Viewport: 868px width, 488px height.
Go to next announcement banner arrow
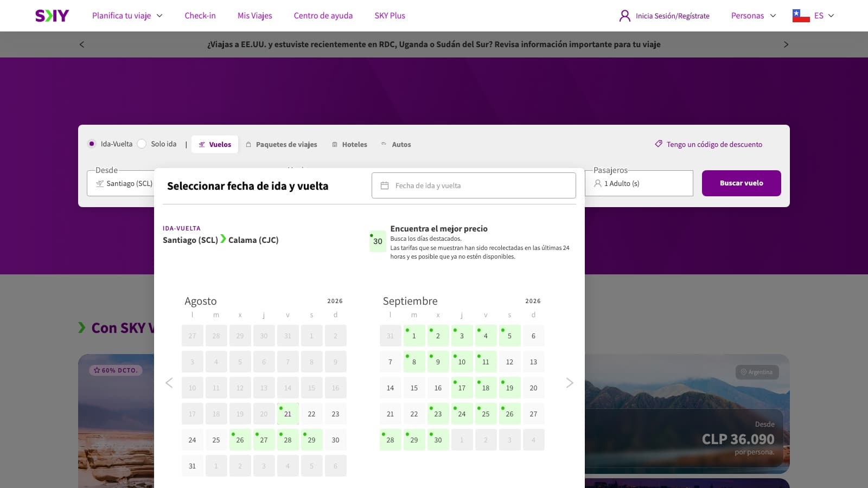tap(786, 44)
